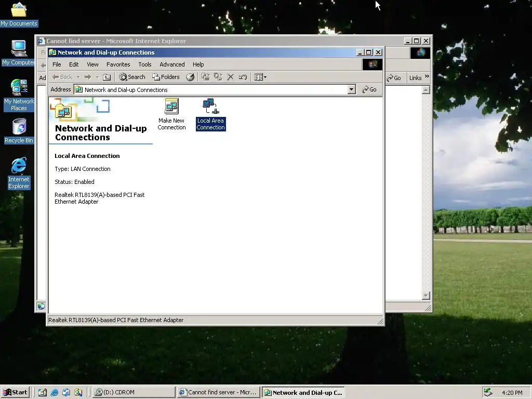Select the Local Area Connection icon

point(211,114)
